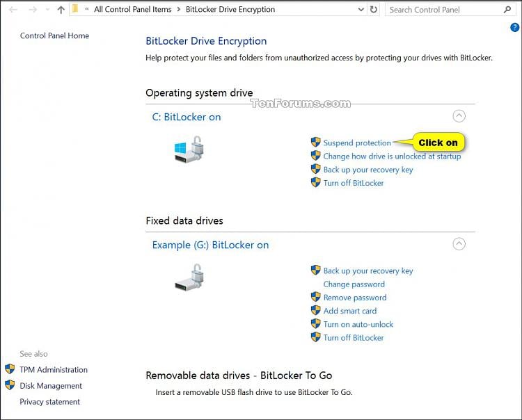Click shield icon beside Suspend protection

pos(315,142)
